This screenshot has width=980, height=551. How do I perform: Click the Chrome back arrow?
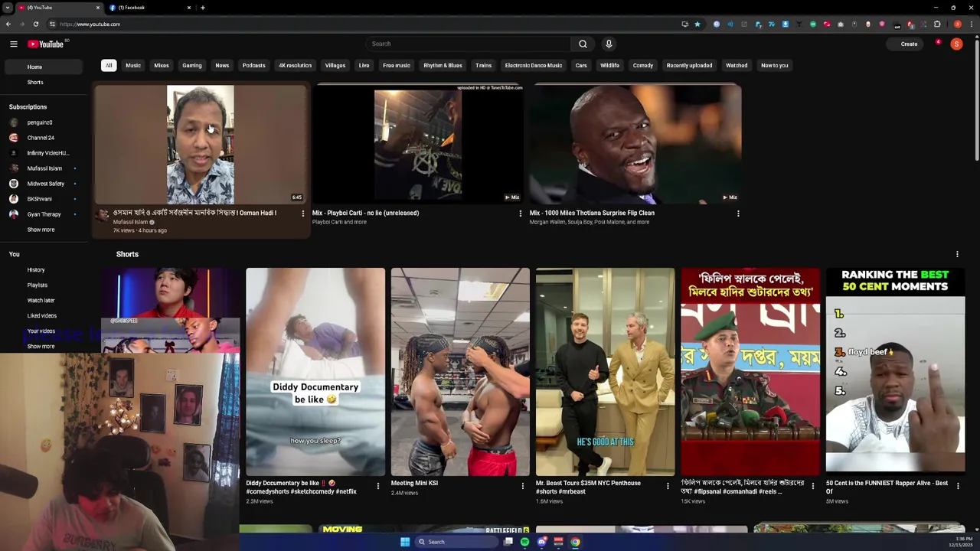(x=8, y=24)
